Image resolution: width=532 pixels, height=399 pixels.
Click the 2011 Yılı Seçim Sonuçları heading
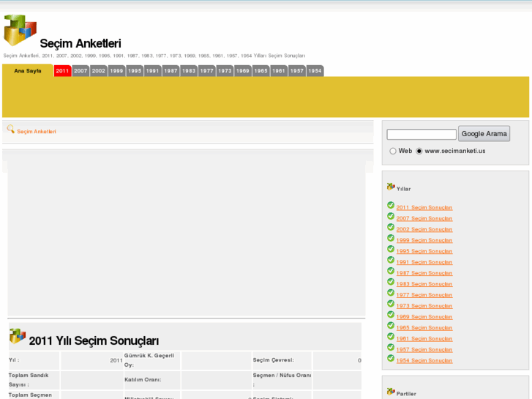(94, 340)
